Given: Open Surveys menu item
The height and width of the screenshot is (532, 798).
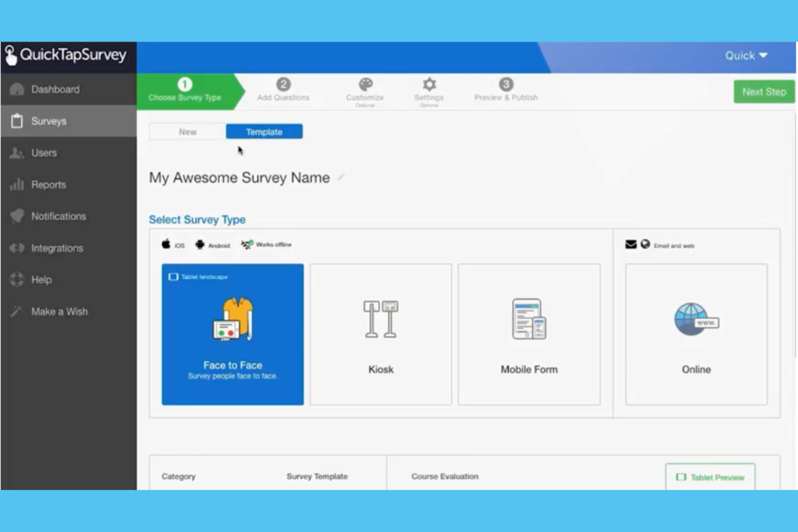Looking at the screenshot, I should click(68, 121).
